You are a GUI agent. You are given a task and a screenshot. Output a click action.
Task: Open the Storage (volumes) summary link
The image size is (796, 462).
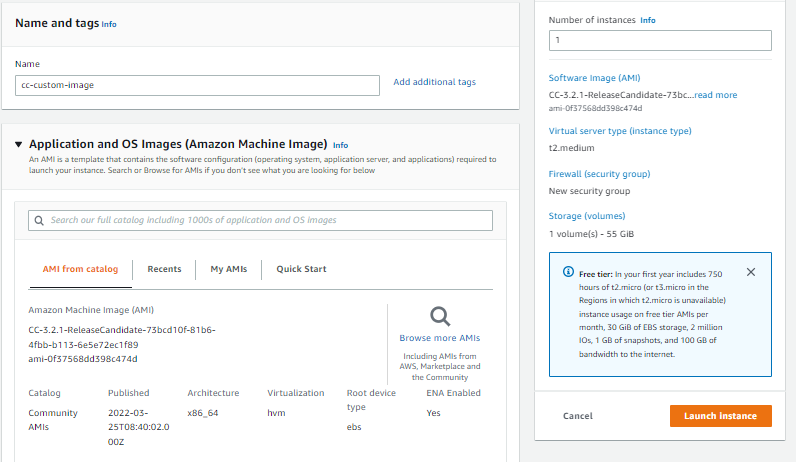tap(587, 216)
